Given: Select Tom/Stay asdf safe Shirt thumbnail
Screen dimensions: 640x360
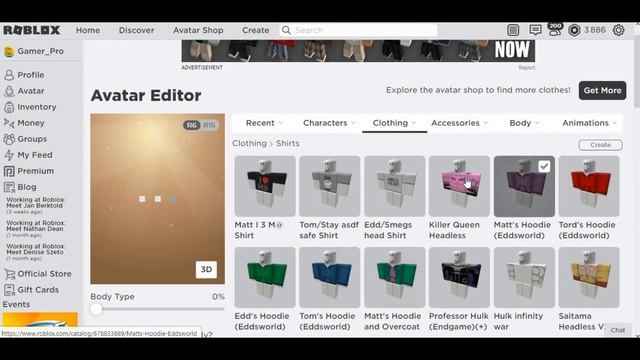Looking at the screenshot, I should coord(329,186).
